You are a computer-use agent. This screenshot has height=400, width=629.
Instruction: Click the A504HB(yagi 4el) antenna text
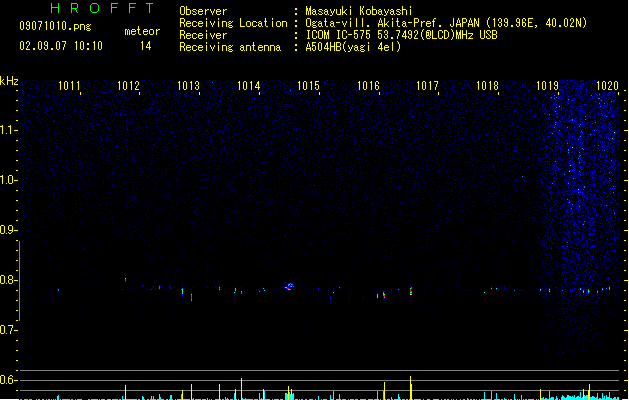click(353, 47)
